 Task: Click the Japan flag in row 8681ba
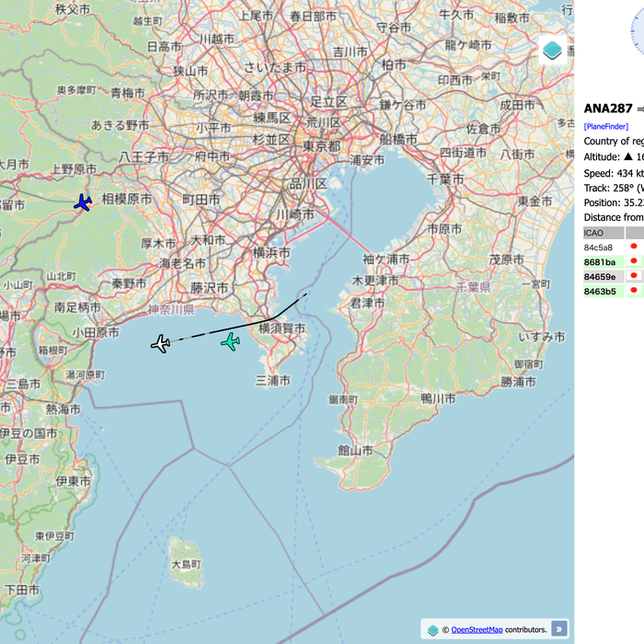click(x=633, y=261)
